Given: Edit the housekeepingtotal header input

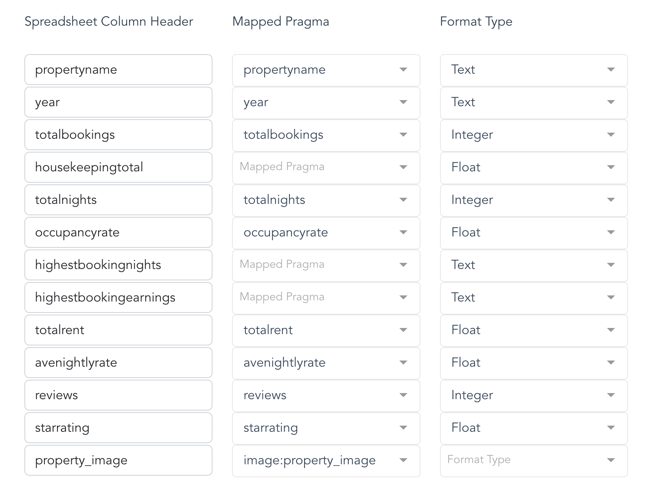Looking at the screenshot, I should [118, 167].
